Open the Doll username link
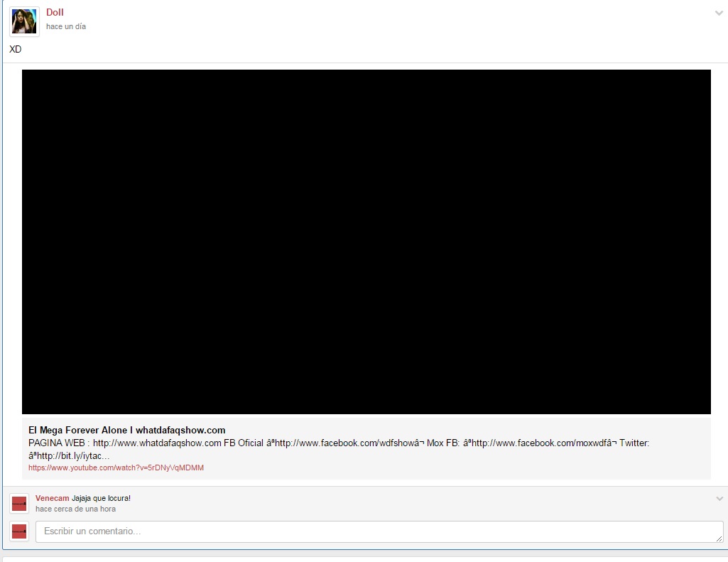Viewport: 728px width, 562px height. (55, 13)
